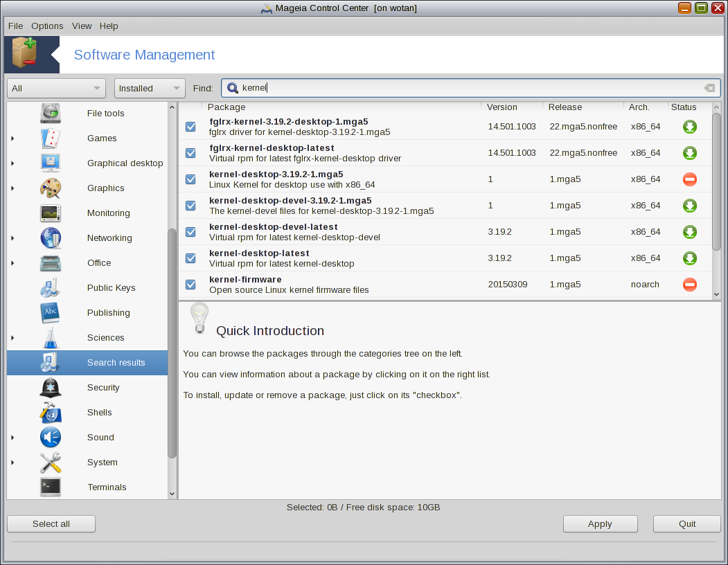
Task: Click the category list scrollbar thumb
Action: 172,343
